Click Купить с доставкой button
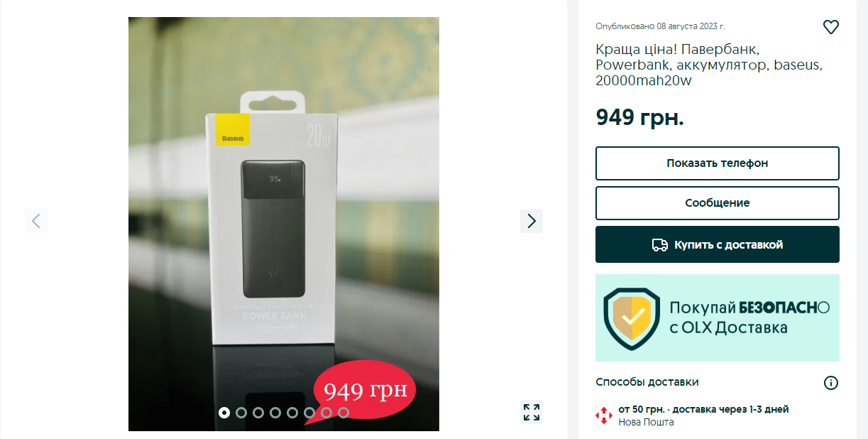 (x=718, y=244)
